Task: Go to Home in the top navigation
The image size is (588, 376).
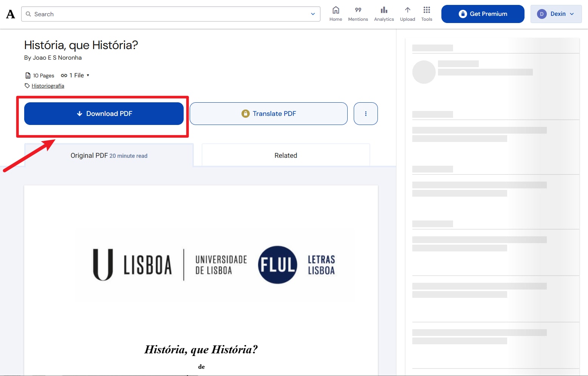Action: (336, 14)
